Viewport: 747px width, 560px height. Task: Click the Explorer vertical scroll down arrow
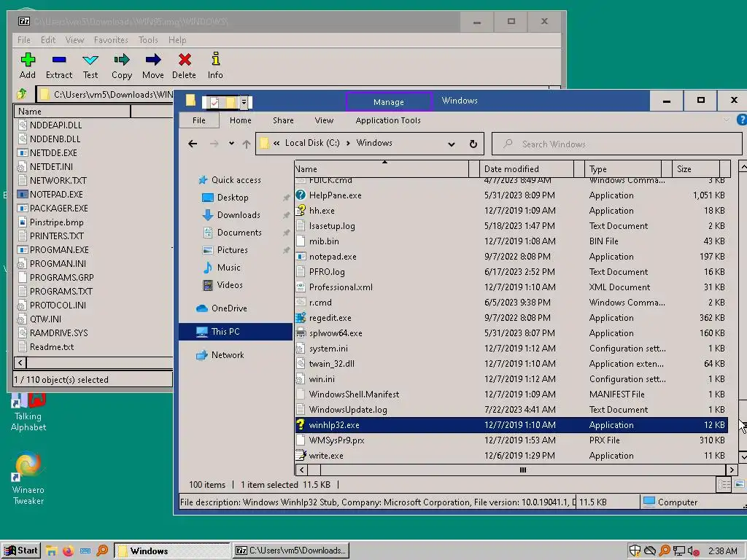743,457
